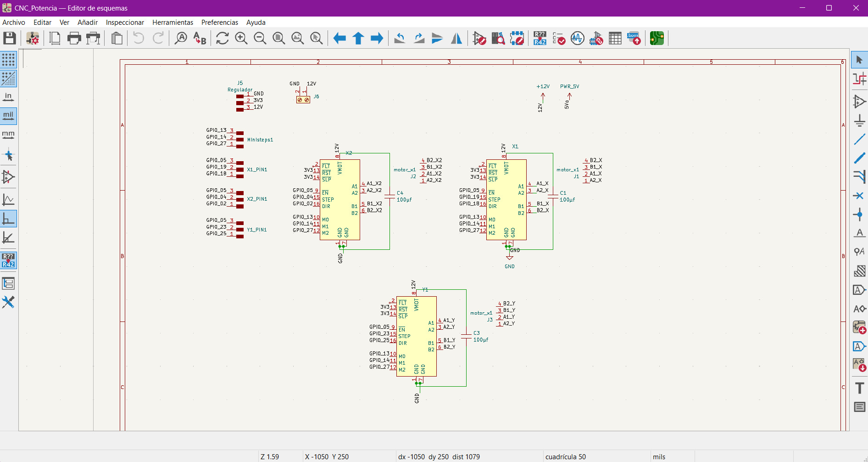Mirror selection horizontally
This screenshot has height=462, width=868.
pyautogui.click(x=456, y=38)
